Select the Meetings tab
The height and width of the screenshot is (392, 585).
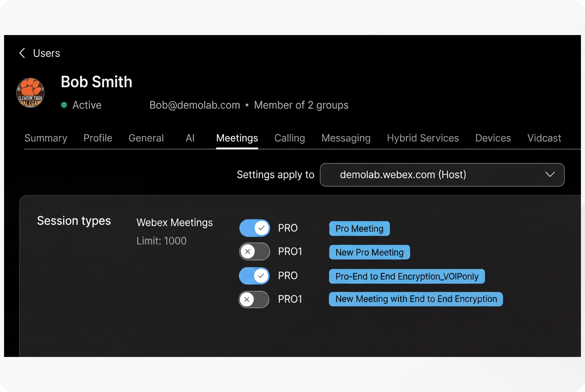point(237,138)
